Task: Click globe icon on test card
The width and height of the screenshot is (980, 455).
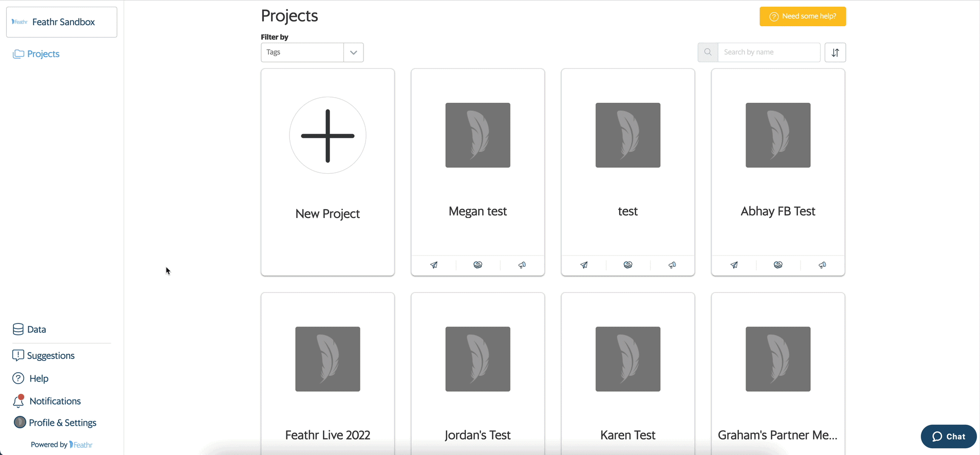Action: click(x=628, y=265)
